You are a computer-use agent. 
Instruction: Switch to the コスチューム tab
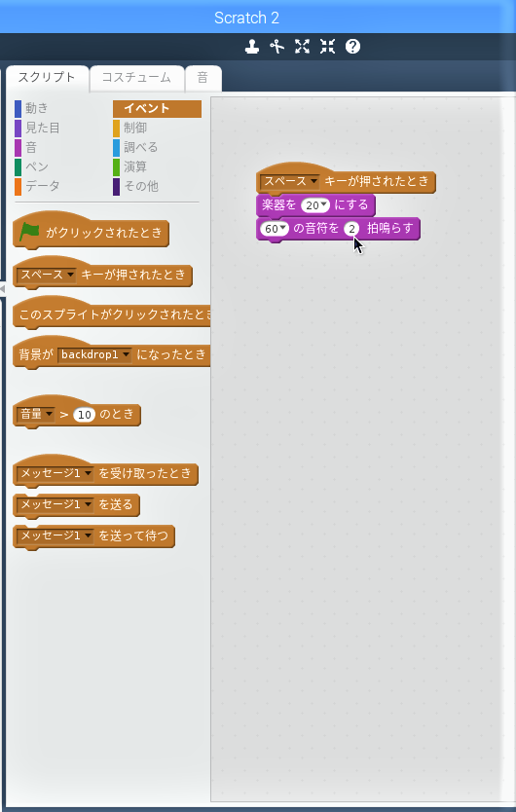pyautogui.click(x=136, y=78)
